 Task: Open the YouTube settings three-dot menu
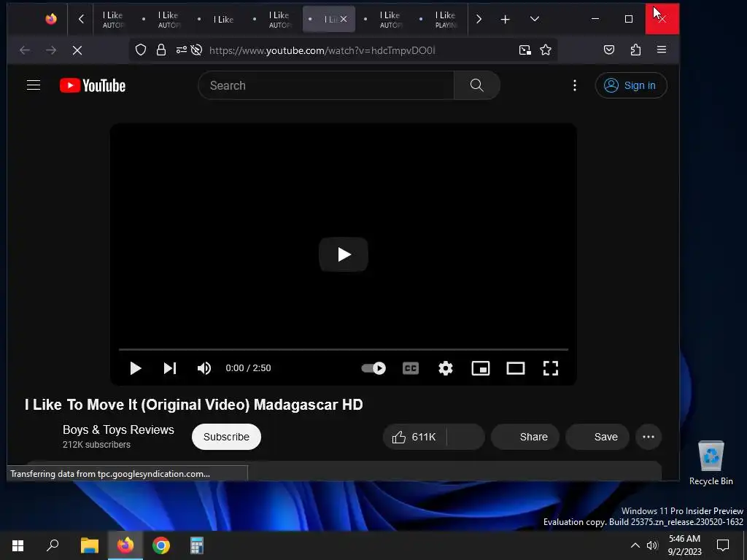[575, 85]
